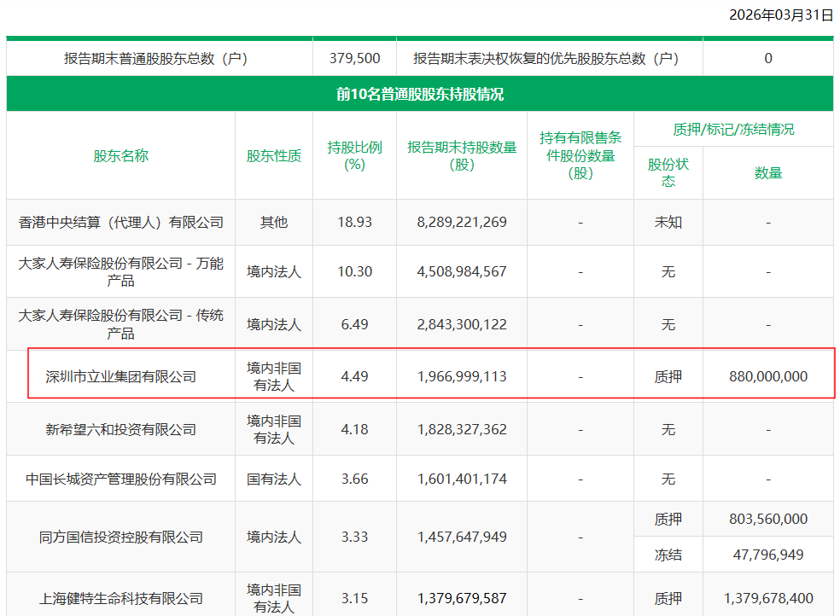
Task: Click the 质押/标记/冻结情况 header
Action: click(733, 130)
